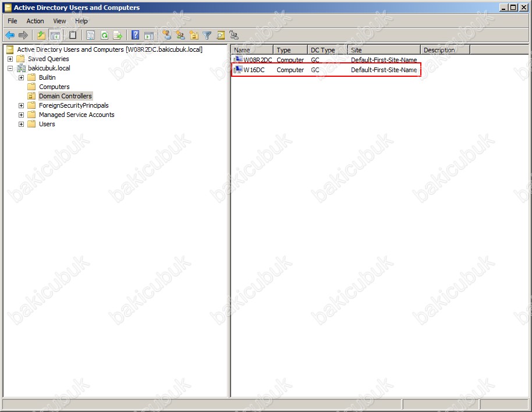The width and height of the screenshot is (532, 412).
Task: Click the Back arrow toolbar button
Action: click(x=10, y=35)
